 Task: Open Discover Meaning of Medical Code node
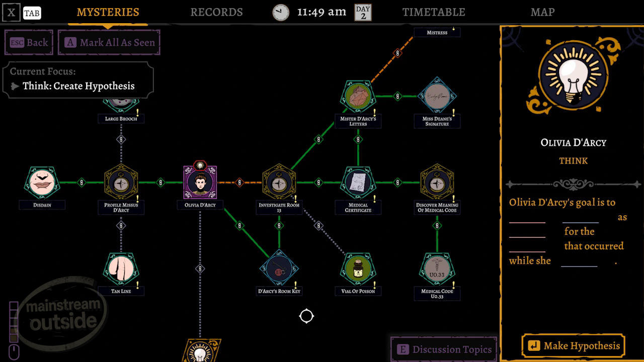pos(437,183)
